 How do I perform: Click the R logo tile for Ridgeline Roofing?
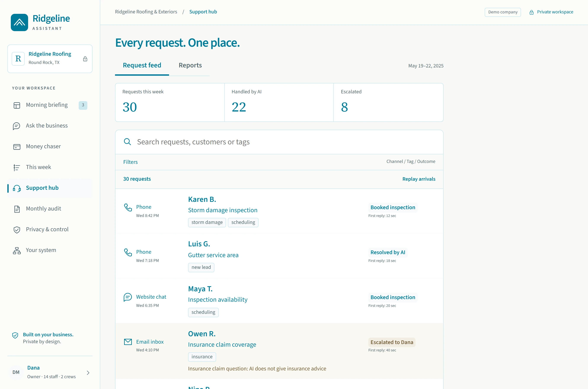click(x=18, y=59)
